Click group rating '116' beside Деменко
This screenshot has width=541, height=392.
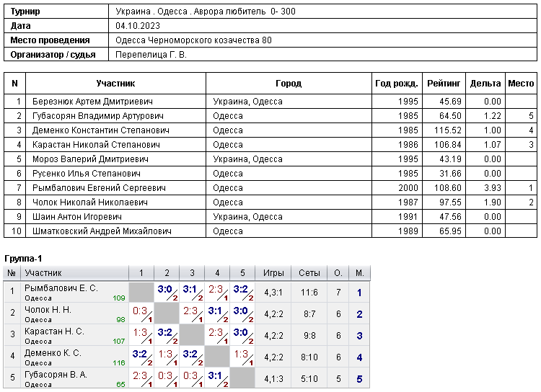[x=119, y=362]
